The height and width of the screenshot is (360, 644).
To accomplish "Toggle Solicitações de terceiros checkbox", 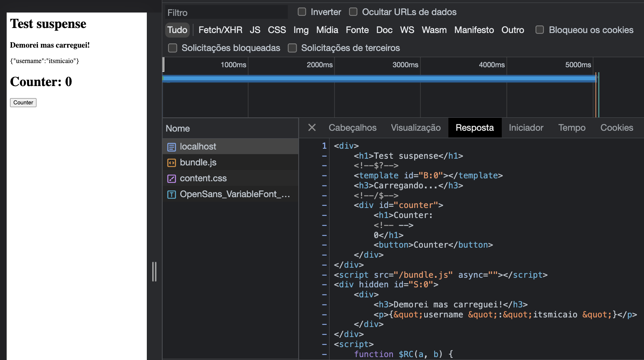I will point(292,48).
